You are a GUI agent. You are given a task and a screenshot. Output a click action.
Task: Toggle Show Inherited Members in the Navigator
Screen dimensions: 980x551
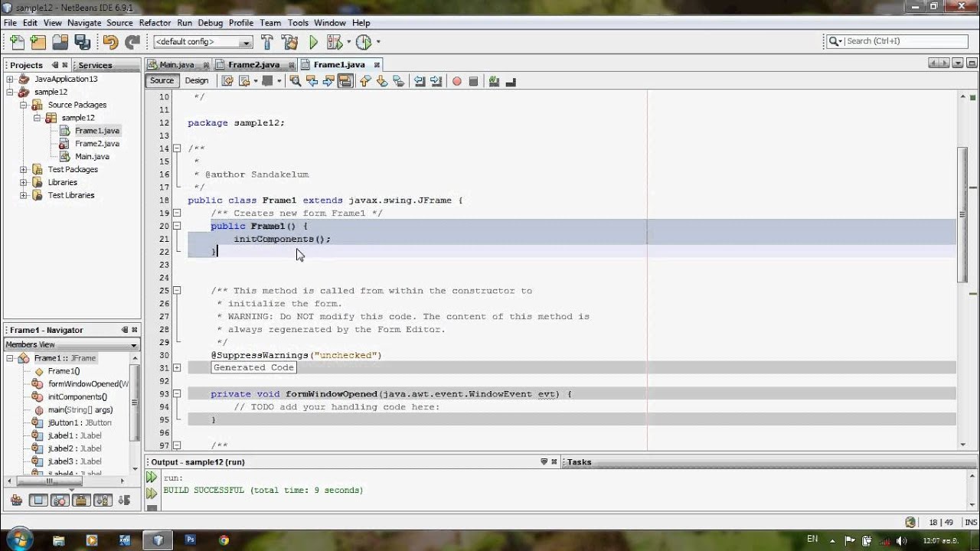pos(15,500)
